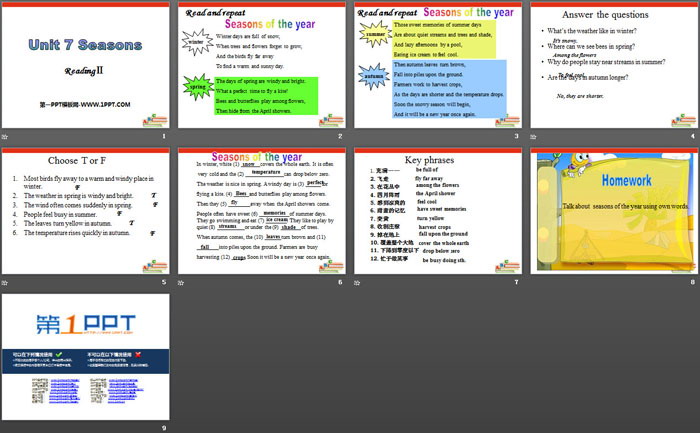Select the Unit 7 Seasons title slide
Screen dimensions: 700x433
tap(85, 65)
